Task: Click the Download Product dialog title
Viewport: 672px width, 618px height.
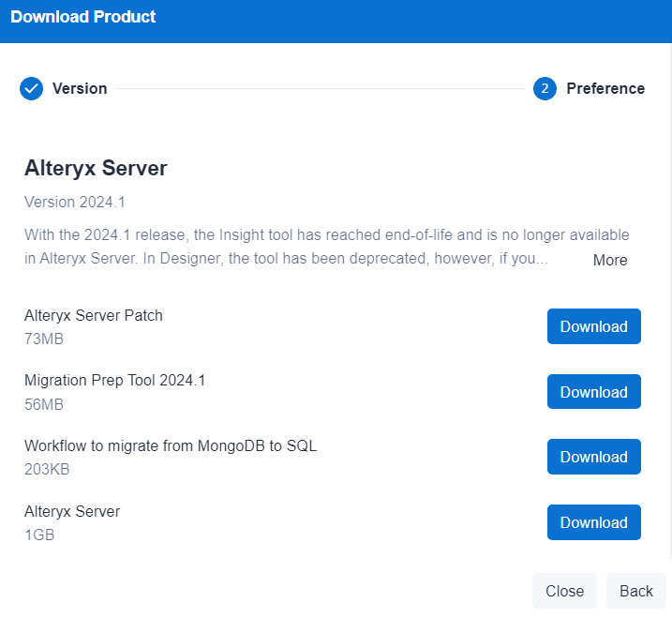Action: (x=83, y=17)
